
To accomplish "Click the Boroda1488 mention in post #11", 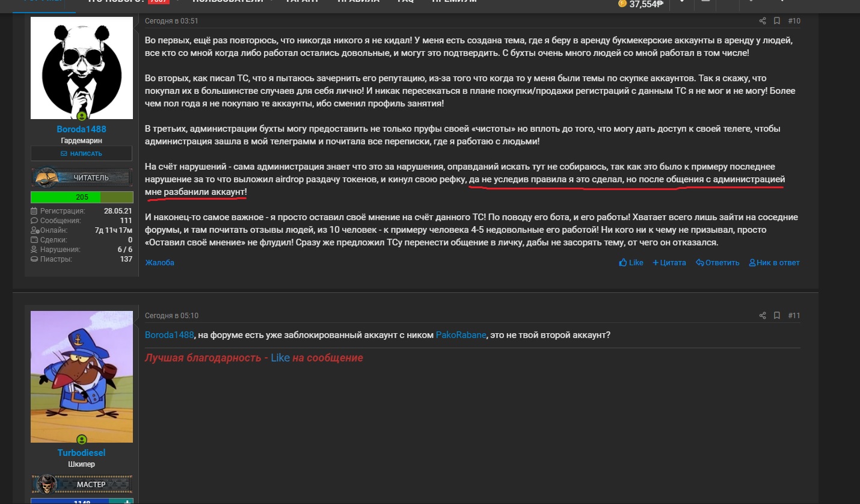I will coord(170,335).
